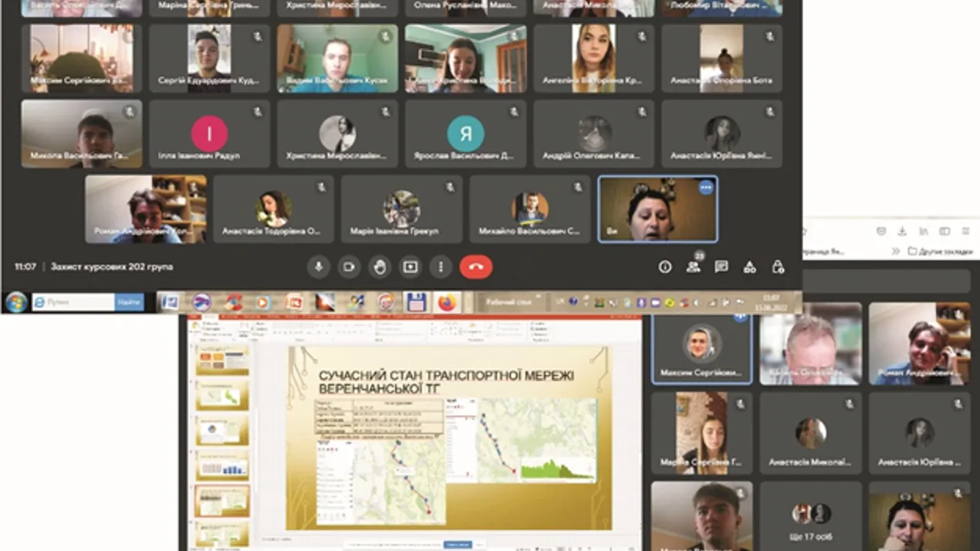Click the blue button in PowerPoint's bottom notification bar
Screen dimensions: 980x551
[458, 545]
